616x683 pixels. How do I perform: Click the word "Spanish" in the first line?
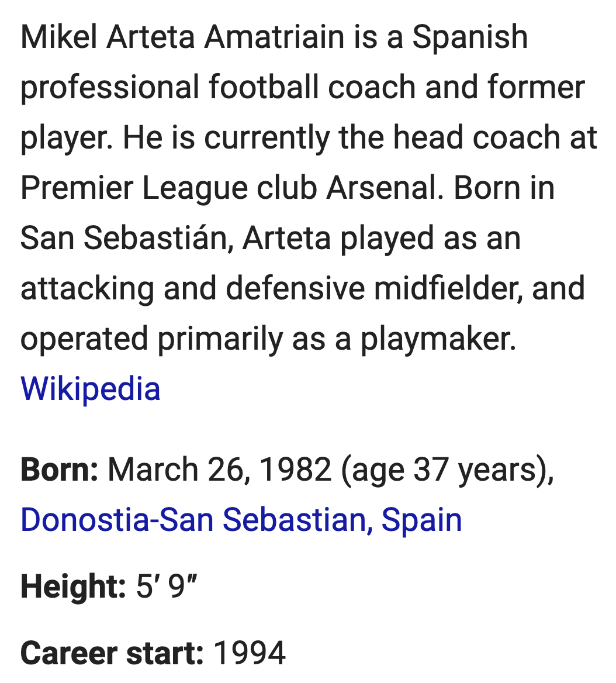(470, 37)
